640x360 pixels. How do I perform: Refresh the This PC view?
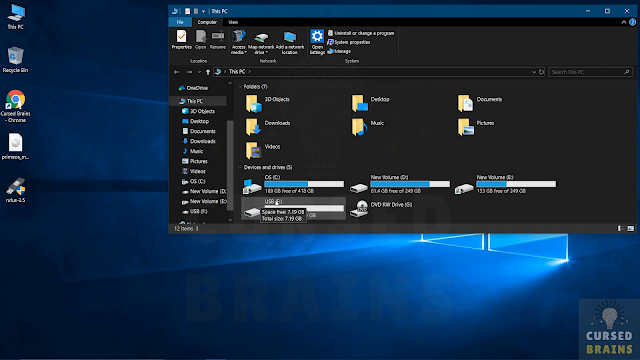click(x=541, y=72)
